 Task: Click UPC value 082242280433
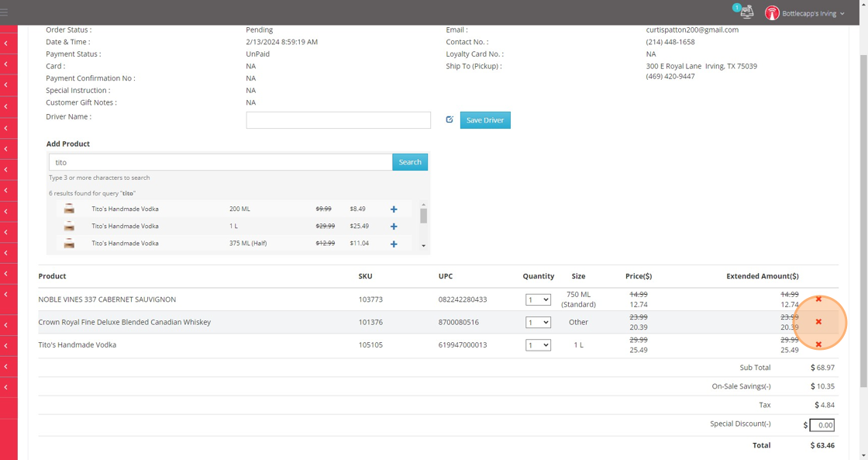coord(463,299)
